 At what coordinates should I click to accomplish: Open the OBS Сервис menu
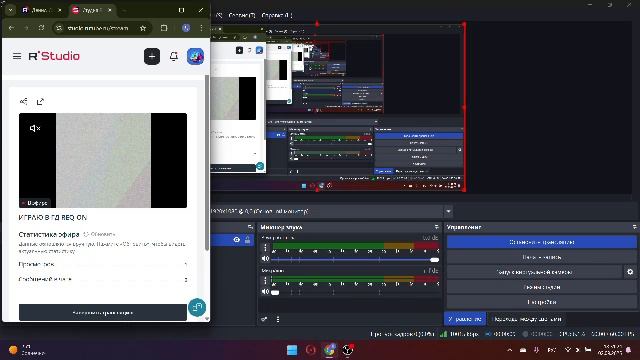(242, 15)
